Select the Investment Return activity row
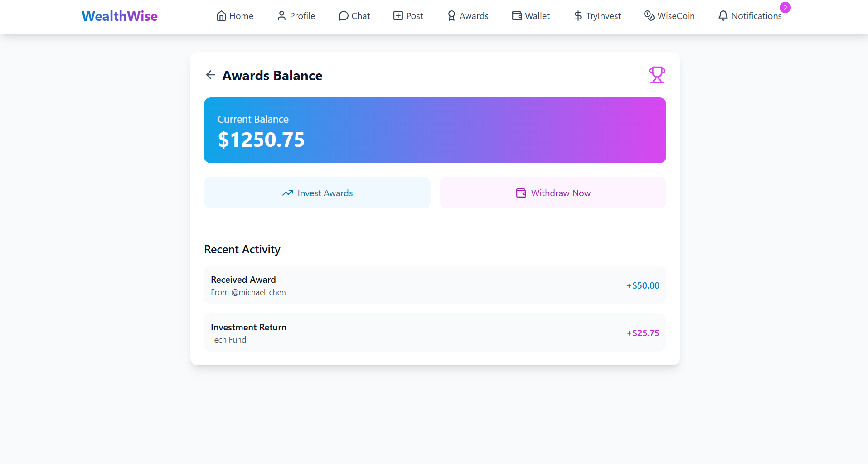This screenshot has width=868, height=464. pyautogui.click(x=435, y=333)
